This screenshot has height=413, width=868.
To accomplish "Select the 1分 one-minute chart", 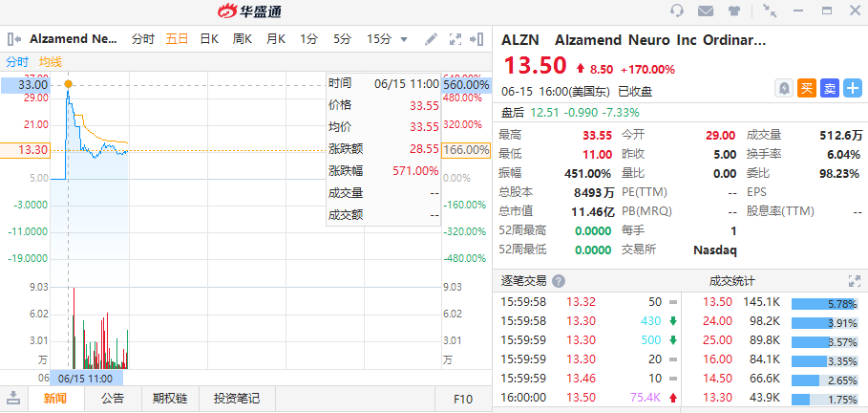I will [309, 39].
